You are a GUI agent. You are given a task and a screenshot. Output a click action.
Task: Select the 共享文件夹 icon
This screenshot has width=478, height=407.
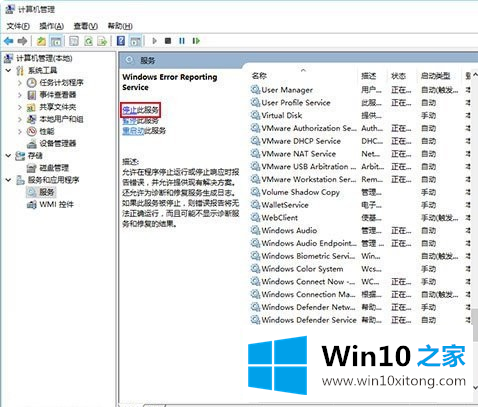click(x=31, y=107)
